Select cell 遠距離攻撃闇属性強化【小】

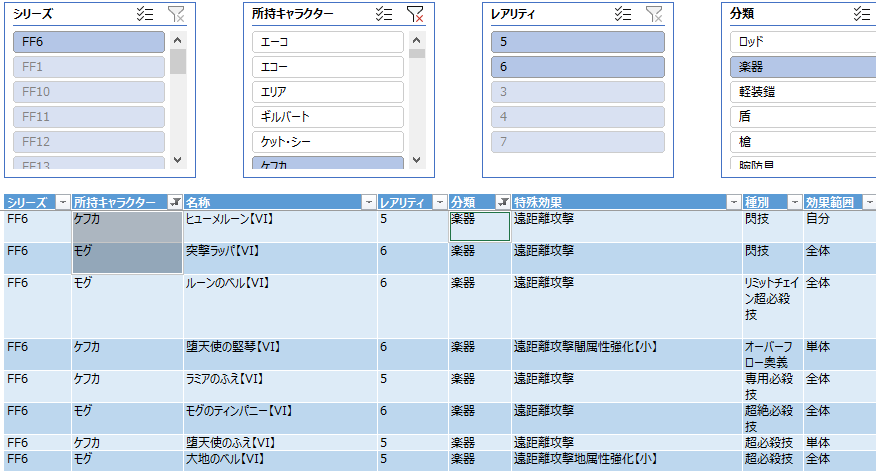click(x=627, y=354)
